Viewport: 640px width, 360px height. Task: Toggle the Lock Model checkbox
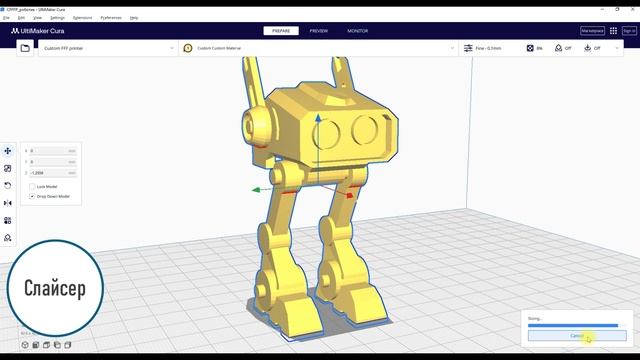coord(32,187)
